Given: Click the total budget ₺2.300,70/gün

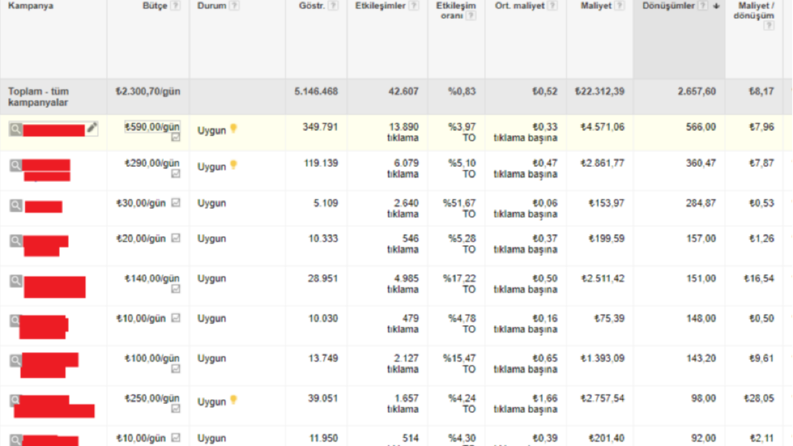Looking at the screenshot, I should 148,92.
